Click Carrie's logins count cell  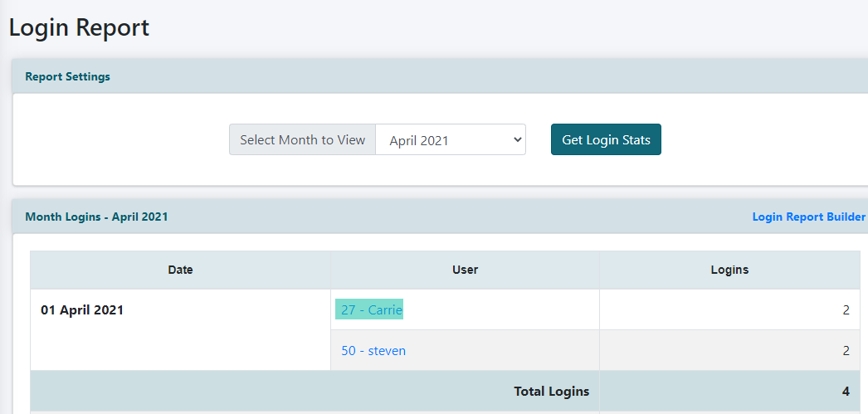coord(729,309)
